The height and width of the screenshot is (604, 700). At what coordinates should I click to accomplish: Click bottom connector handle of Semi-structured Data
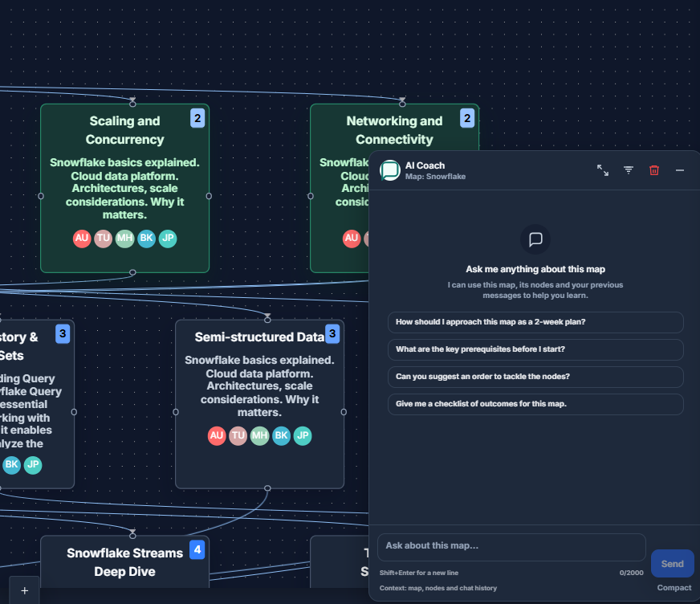click(x=267, y=488)
